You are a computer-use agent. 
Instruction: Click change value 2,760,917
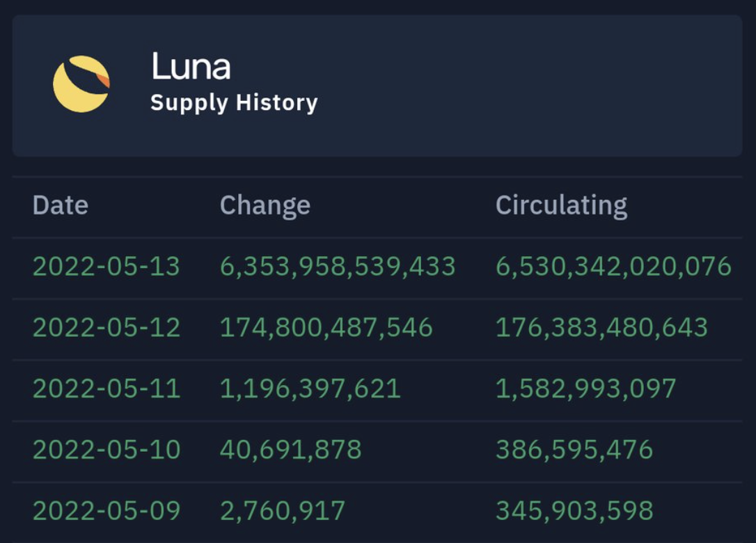coord(282,511)
